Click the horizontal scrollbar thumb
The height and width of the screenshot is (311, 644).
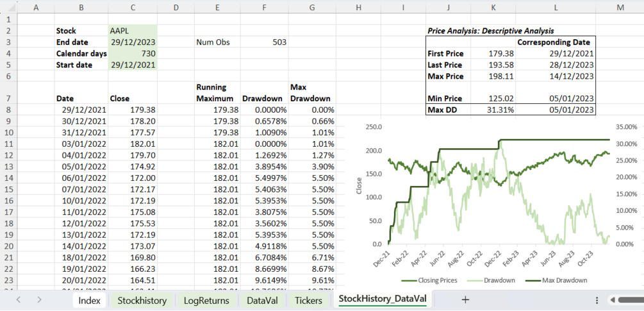click(631, 300)
